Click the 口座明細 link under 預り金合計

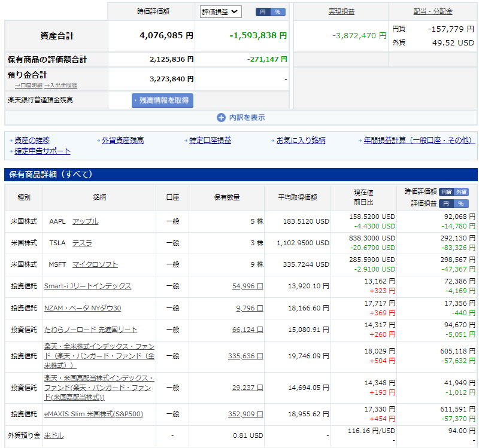[31, 86]
